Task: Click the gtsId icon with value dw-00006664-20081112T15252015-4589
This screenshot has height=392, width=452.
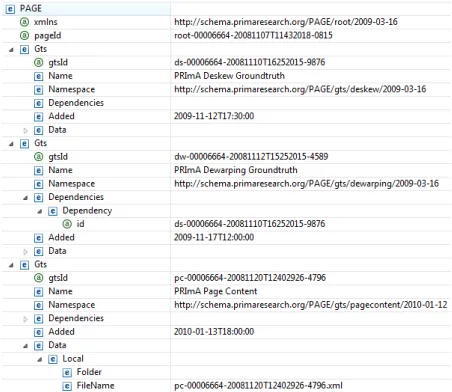Action: pyautogui.click(x=39, y=157)
